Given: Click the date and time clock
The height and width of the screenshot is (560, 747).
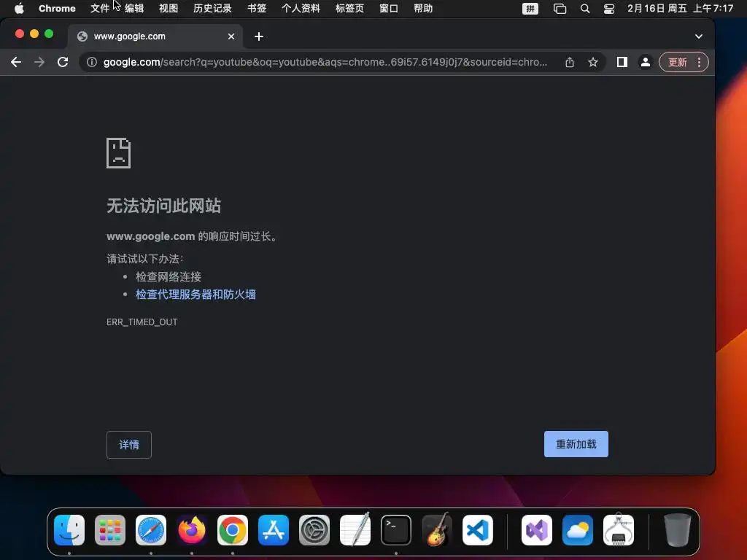Looking at the screenshot, I should (681, 9).
